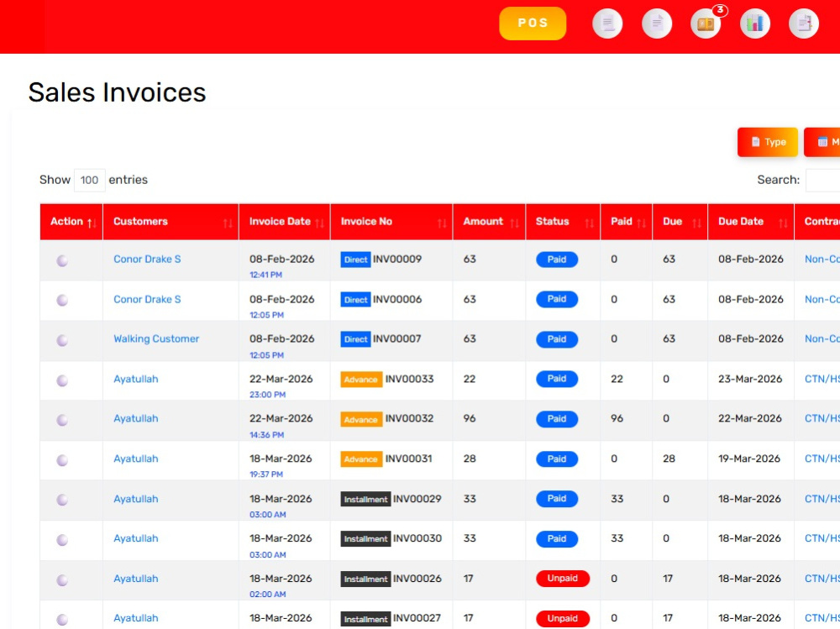Open action menu for INV00006 row
The height and width of the screenshot is (629, 840).
[62, 300]
